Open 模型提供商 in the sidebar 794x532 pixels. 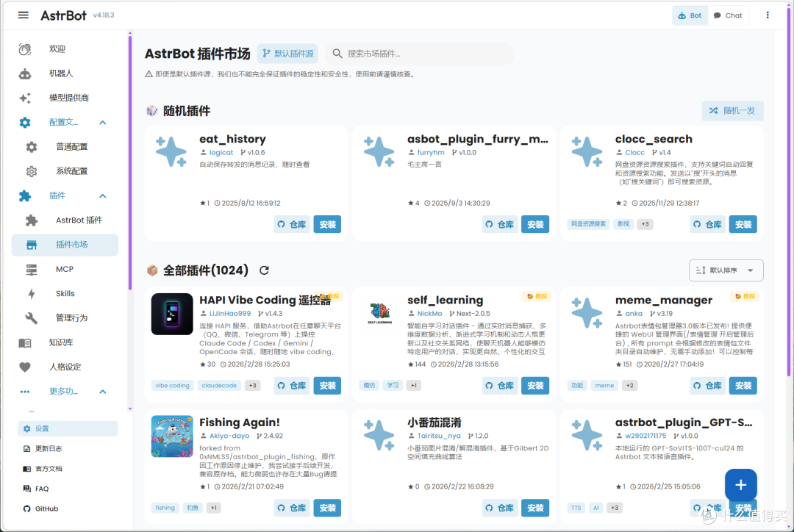[x=65, y=98]
